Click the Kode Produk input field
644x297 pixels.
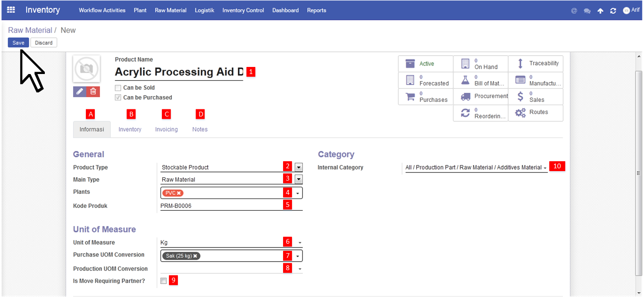click(219, 206)
